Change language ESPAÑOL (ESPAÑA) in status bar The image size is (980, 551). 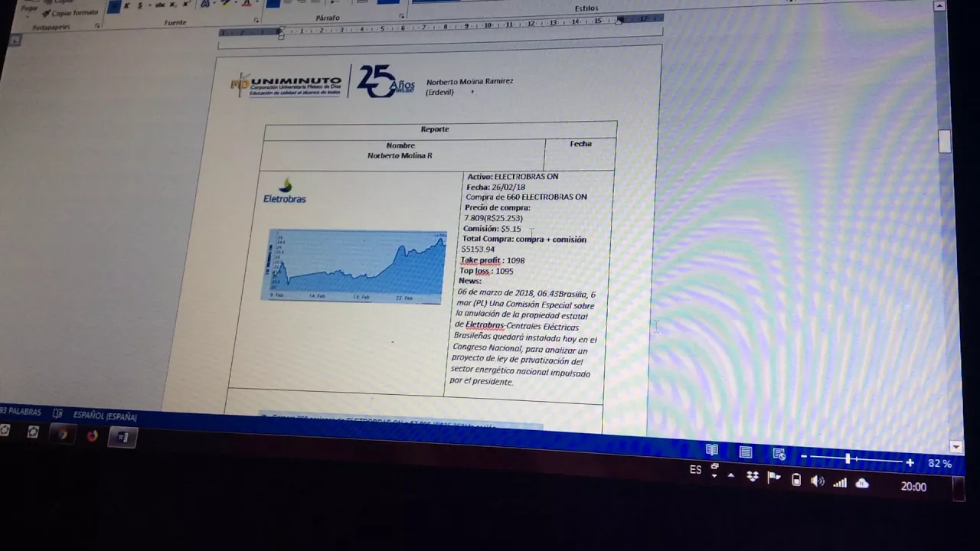pos(105,416)
